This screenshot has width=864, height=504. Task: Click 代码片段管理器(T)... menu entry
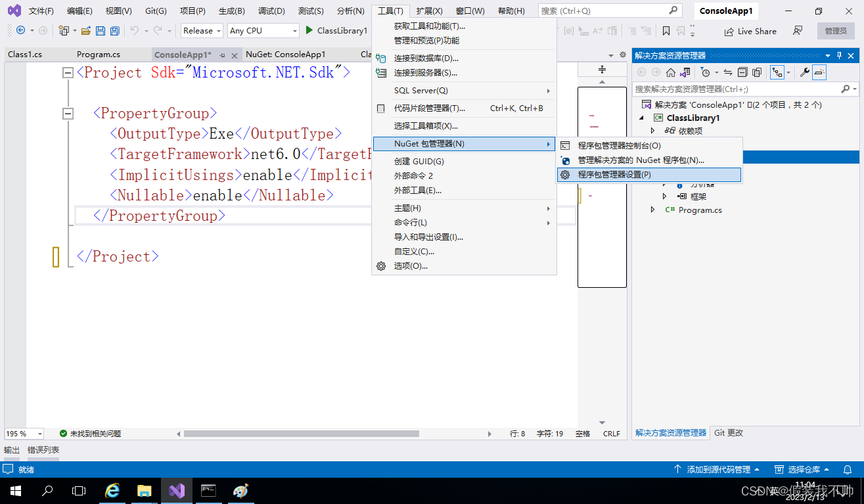464,108
